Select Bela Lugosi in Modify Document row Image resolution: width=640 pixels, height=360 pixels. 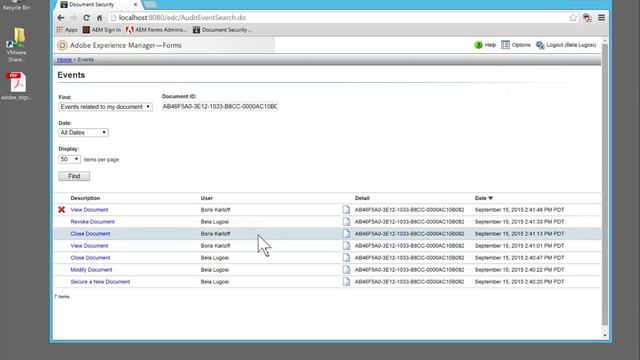215,270
